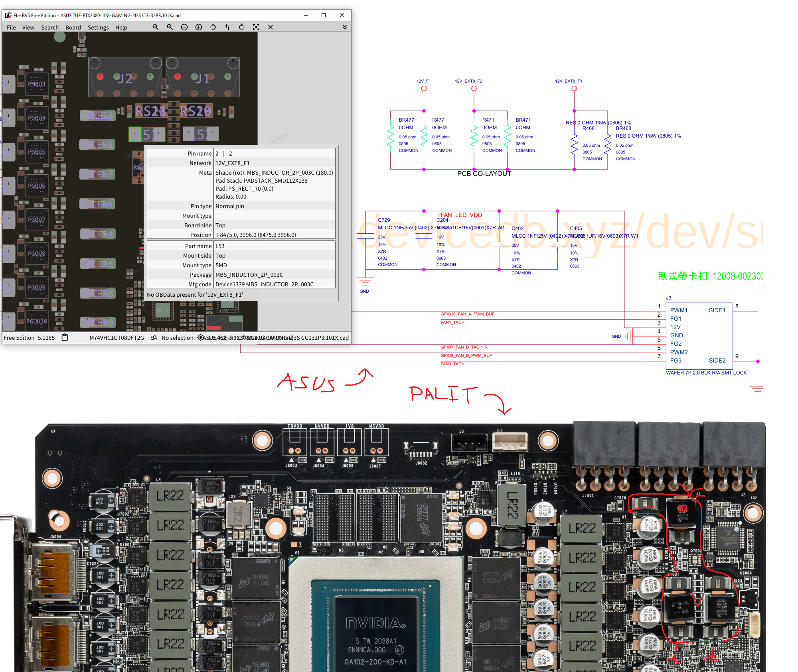Select the L52 inductor on the board

pos(201,134)
